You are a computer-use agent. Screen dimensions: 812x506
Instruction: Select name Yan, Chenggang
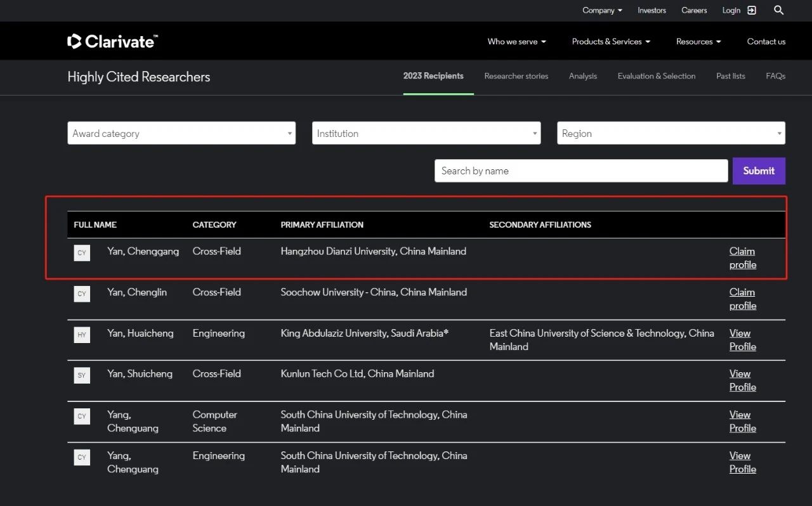pos(143,251)
